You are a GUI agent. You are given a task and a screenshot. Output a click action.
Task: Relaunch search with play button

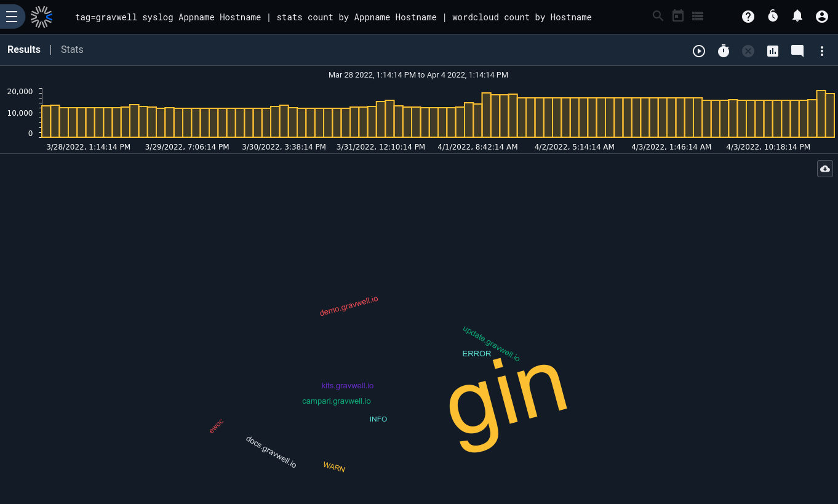(x=699, y=51)
